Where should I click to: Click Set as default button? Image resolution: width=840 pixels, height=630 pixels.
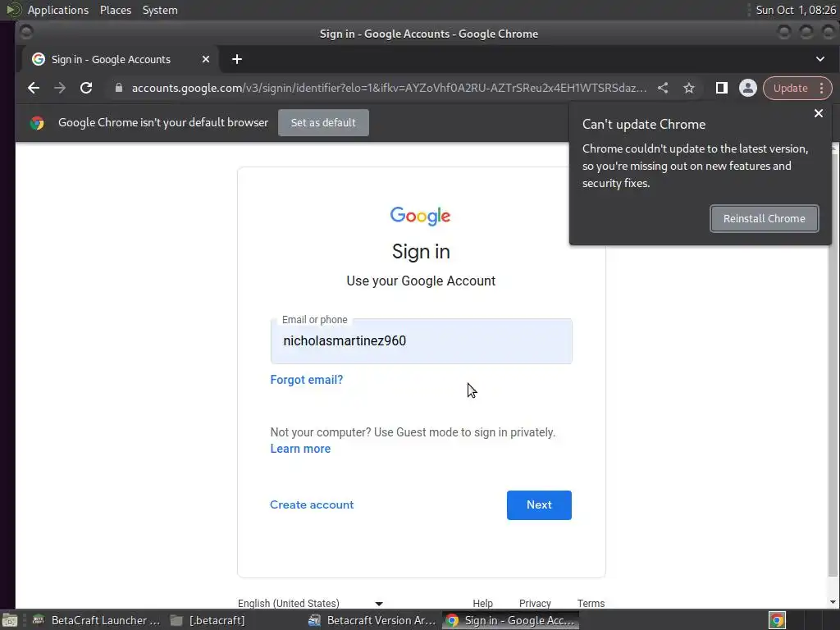(323, 123)
